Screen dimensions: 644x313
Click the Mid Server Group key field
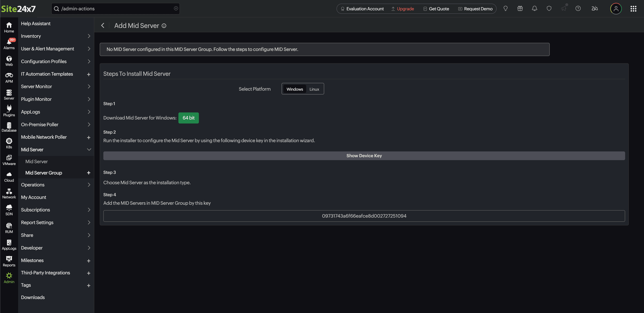click(x=364, y=216)
